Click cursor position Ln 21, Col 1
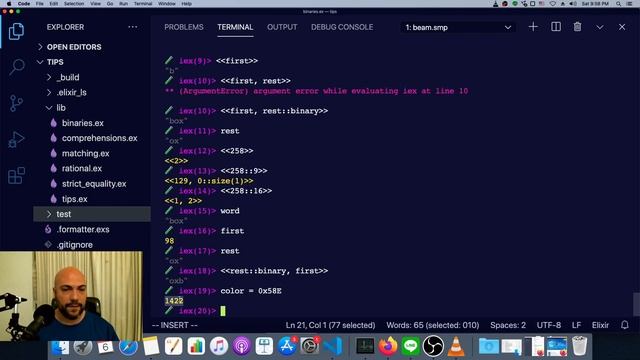Screen dimensions: 640x360 [x=330, y=325]
